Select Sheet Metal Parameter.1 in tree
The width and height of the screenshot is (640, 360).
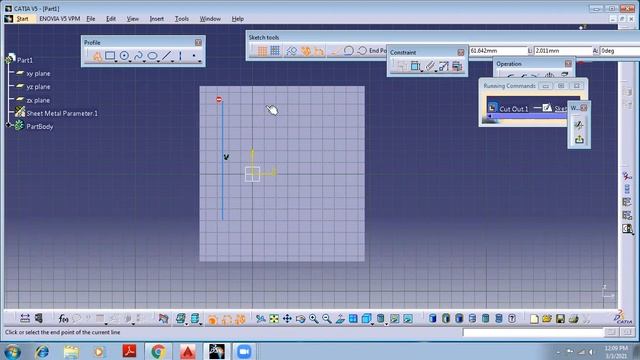tap(62, 113)
